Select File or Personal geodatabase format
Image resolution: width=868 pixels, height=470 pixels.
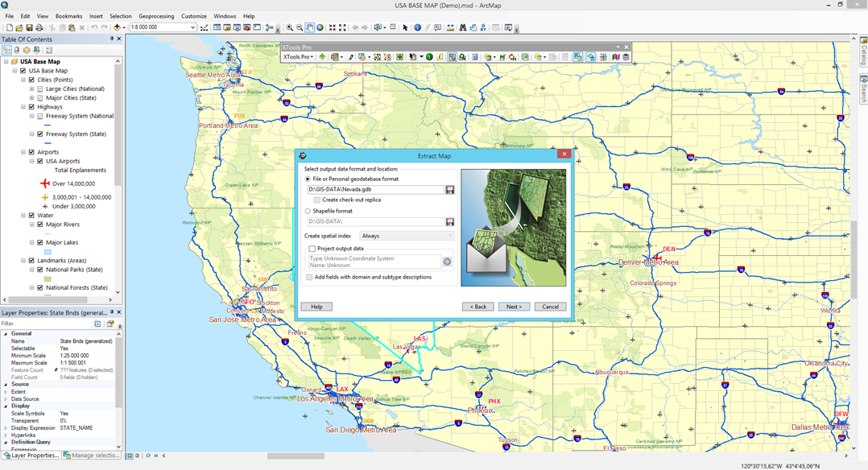[x=308, y=179]
